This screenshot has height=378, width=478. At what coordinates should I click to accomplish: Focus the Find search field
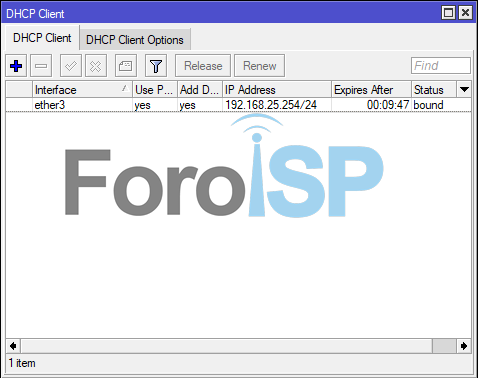click(x=441, y=66)
